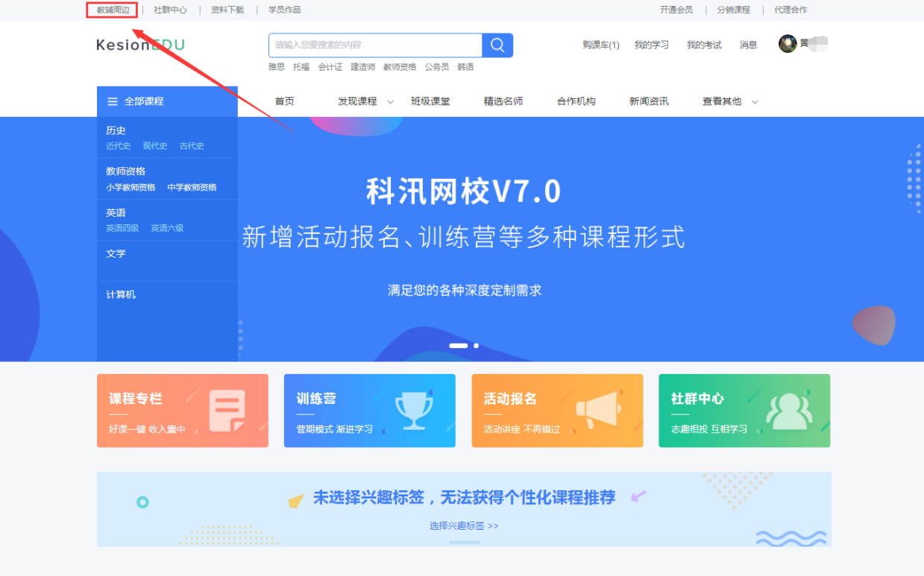
Task: Open the 精选名师 navigation item
Action: coord(503,101)
